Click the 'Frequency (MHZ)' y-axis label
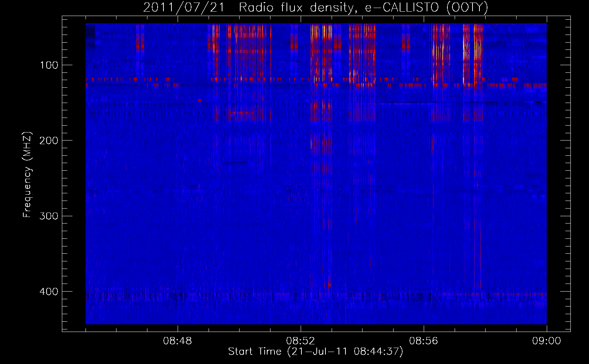 pos(27,174)
